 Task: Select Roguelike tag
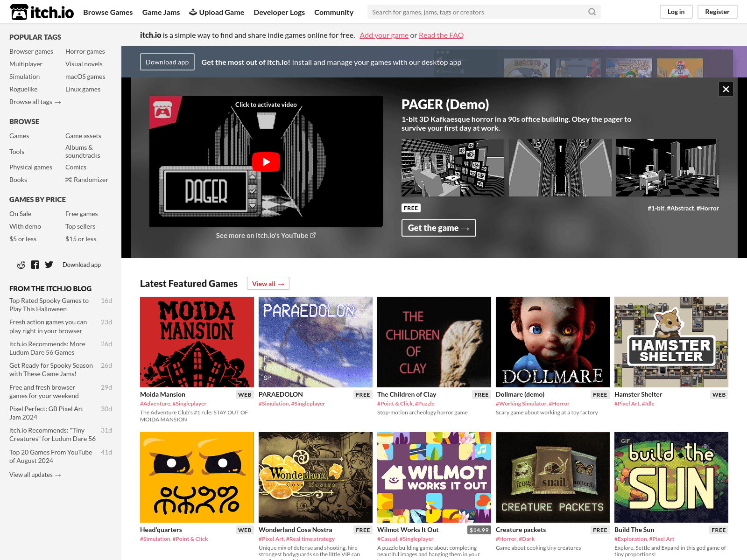[x=23, y=89]
